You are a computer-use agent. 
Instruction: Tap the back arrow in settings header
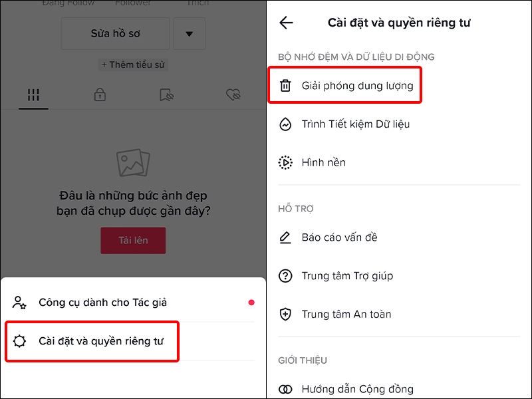click(x=286, y=23)
